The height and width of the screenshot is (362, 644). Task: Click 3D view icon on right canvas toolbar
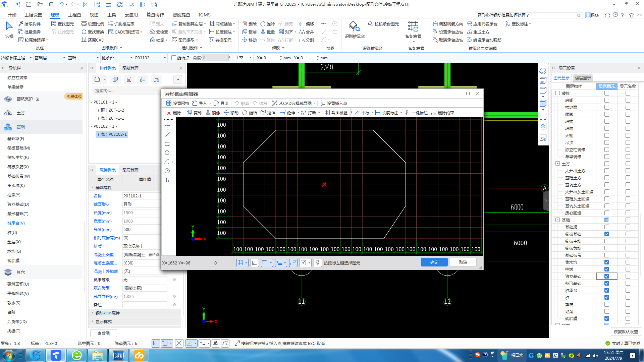click(543, 81)
